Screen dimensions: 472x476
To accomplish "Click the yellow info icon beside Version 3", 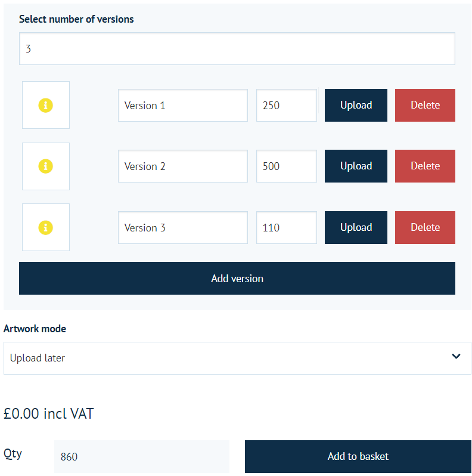I will click(x=45, y=227).
